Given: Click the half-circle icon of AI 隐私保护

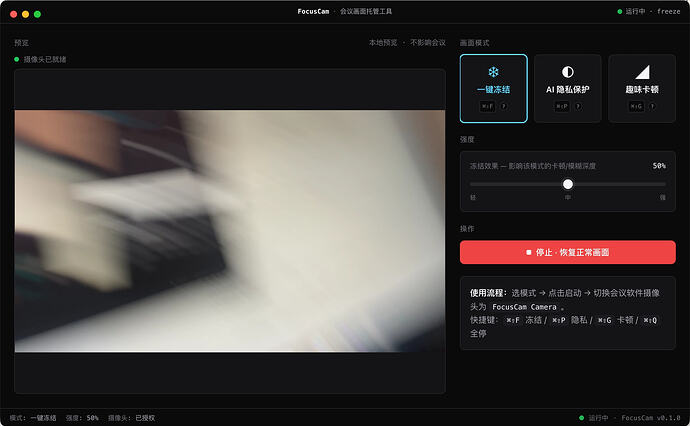Looking at the screenshot, I should (x=568, y=72).
